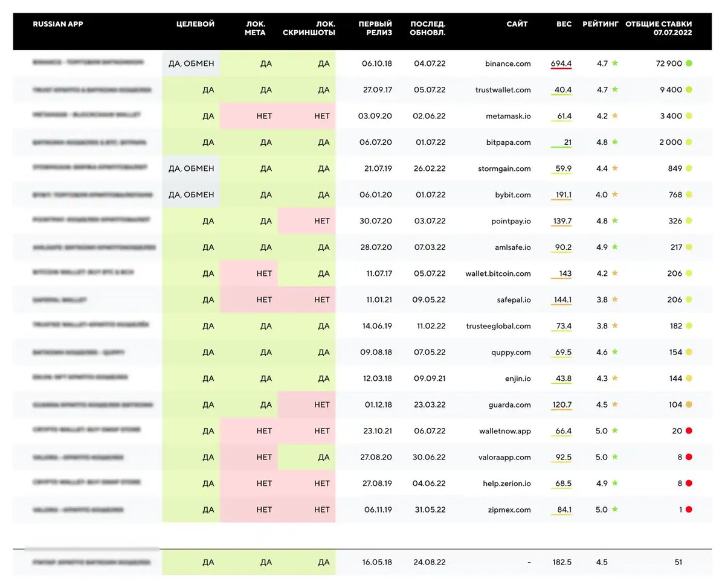The image size is (725, 588).
Task: Select the 139.7 weight cell
Action: [562, 221]
